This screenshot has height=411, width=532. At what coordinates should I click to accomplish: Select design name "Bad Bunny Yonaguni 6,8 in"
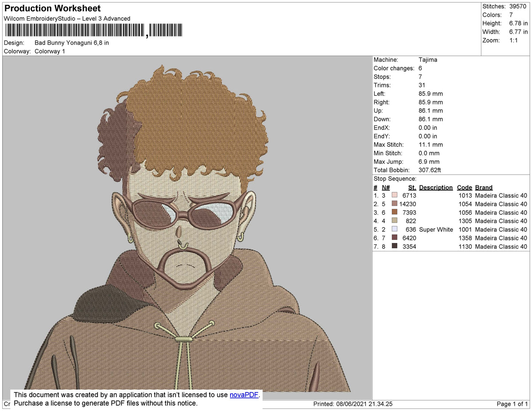(72, 43)
